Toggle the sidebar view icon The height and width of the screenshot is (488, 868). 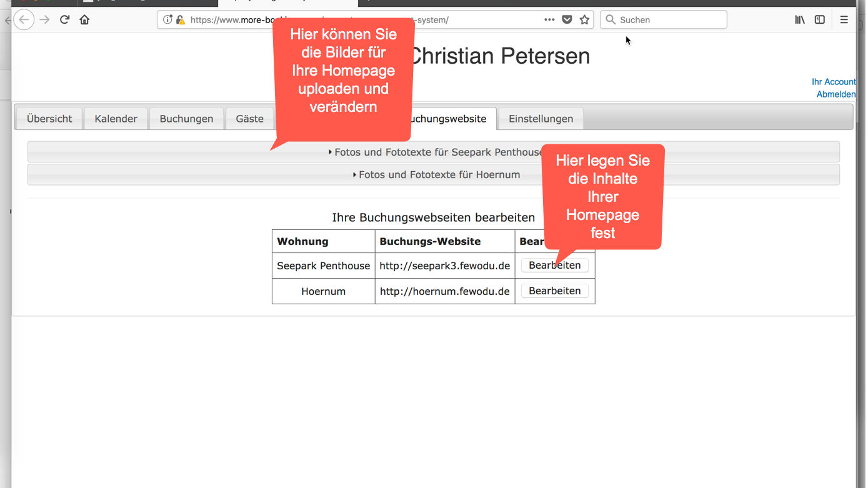[820, 20]
